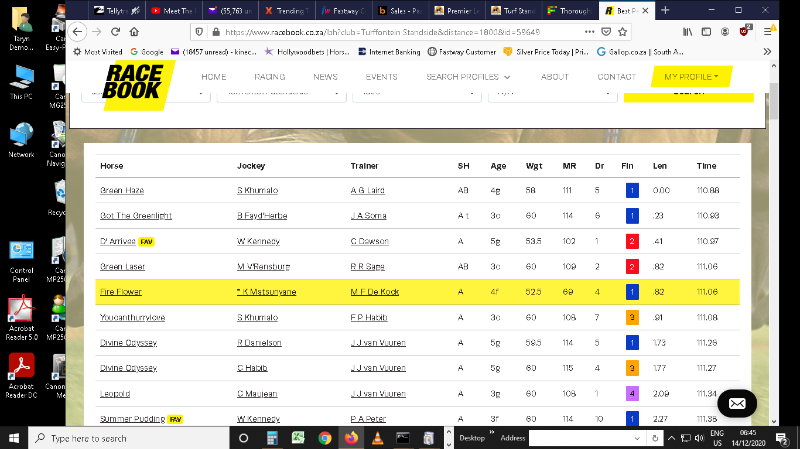
Task: Expand the Search Profiles menu
Action: tap(468, 76)
